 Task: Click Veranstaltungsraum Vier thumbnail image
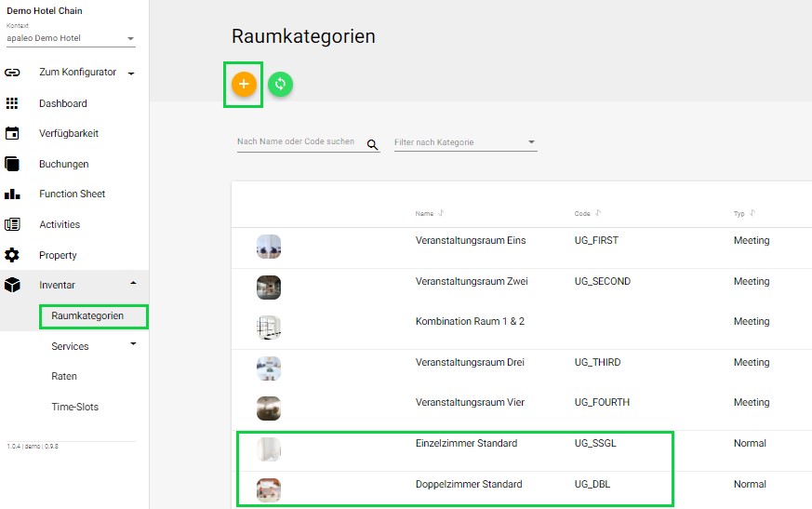[x=269, y=409]
